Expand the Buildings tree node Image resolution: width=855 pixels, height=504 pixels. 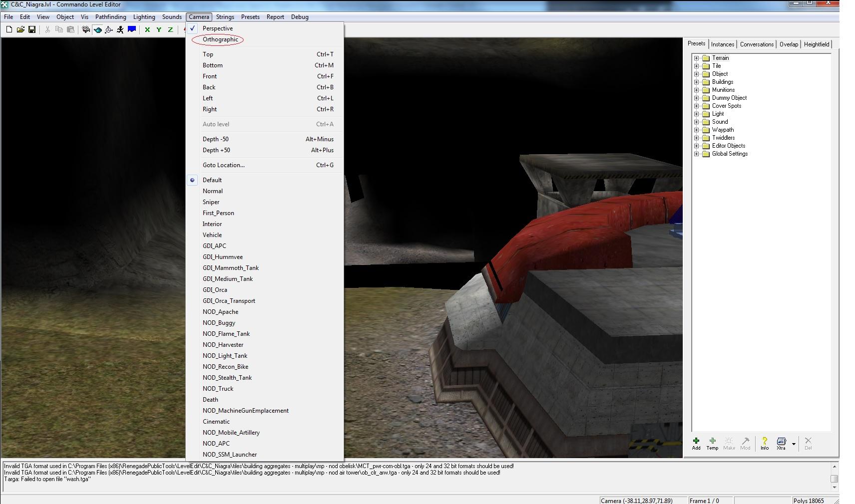pos(696,82)
